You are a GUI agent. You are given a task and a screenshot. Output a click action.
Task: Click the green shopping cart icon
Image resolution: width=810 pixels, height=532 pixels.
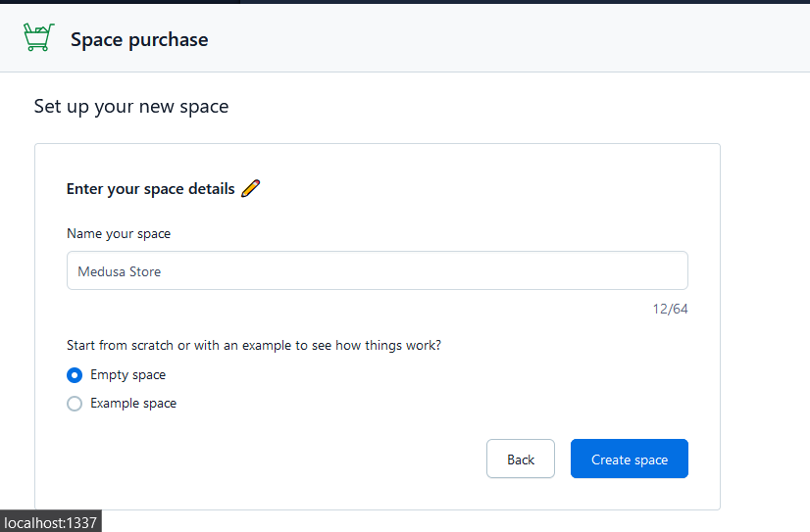tap(39, 37)
